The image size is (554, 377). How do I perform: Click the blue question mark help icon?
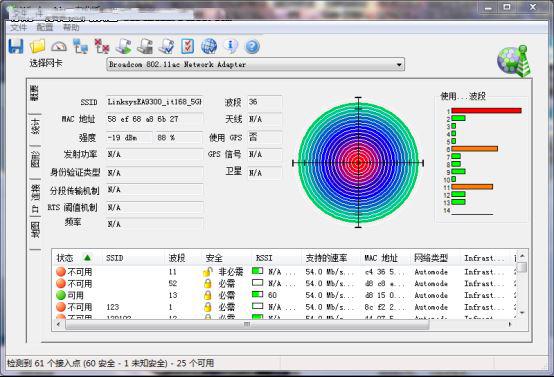click(252, 46)
